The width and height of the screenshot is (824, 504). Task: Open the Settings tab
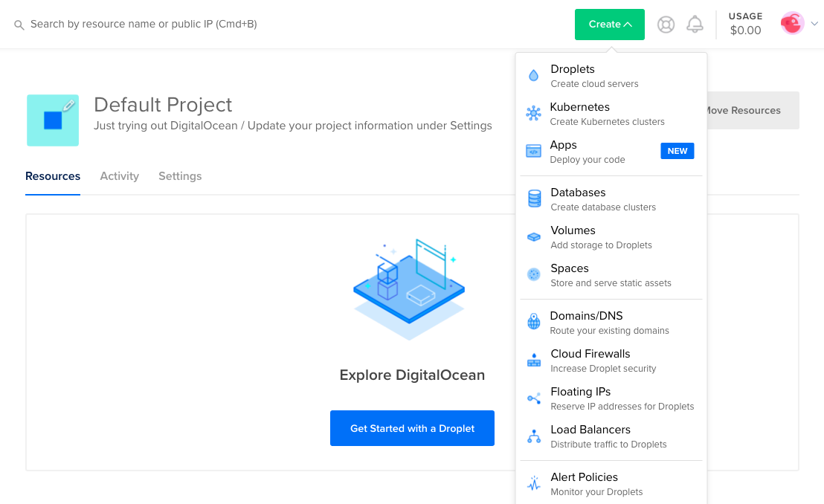[x=180, y=176]
